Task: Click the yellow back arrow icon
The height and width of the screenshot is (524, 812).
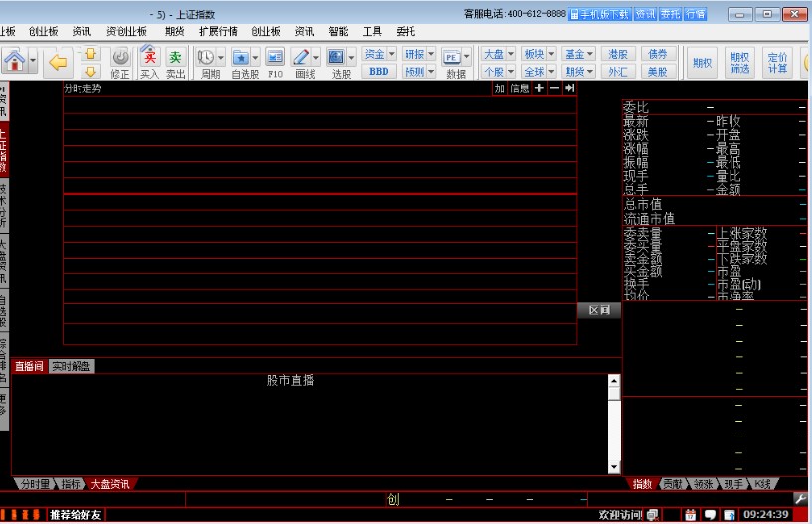Action: pos(58,62)
